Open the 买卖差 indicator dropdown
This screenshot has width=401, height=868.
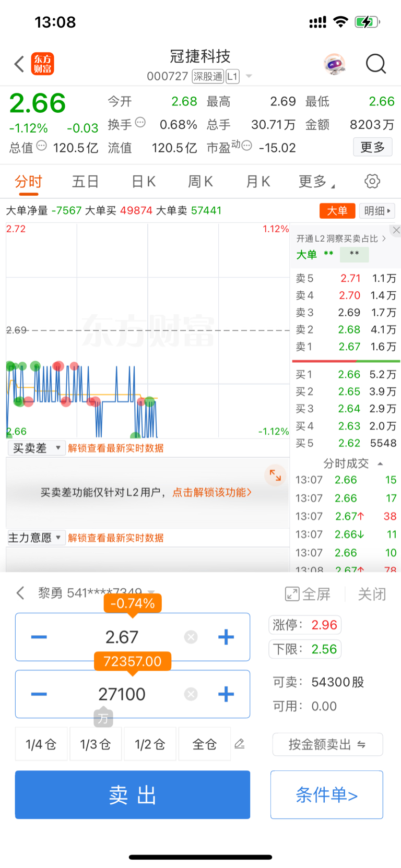(x=36, y=448)
